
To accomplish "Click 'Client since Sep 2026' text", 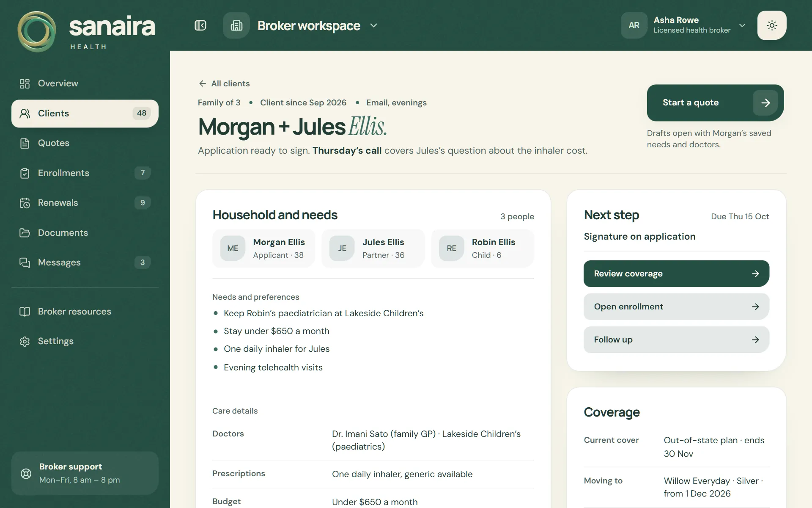I will click(303, 102).
